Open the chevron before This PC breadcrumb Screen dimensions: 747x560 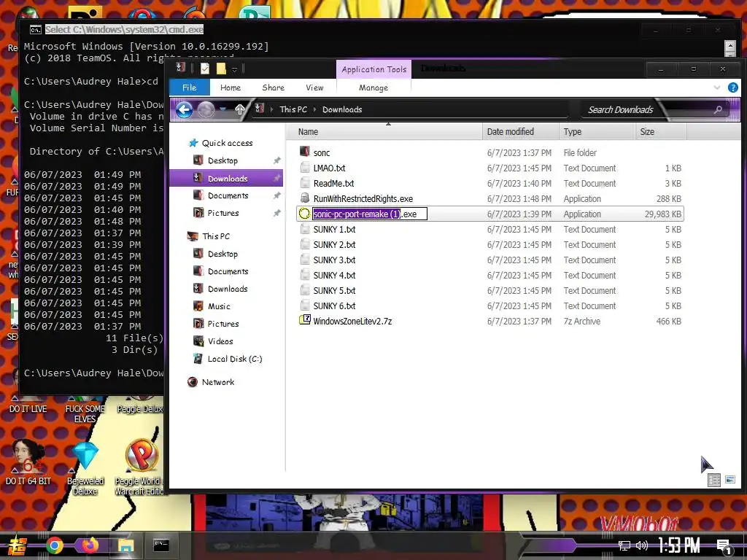pyautogui.click(x=271, y=109)
